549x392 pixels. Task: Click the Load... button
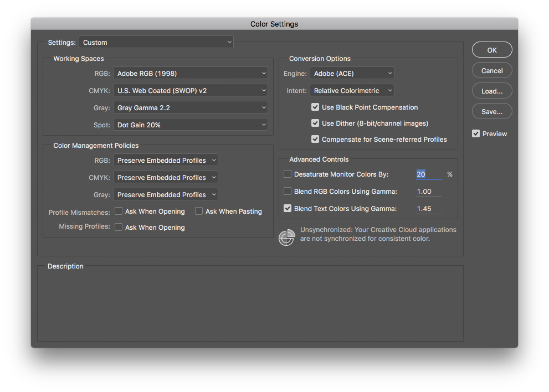coord(492,91)
